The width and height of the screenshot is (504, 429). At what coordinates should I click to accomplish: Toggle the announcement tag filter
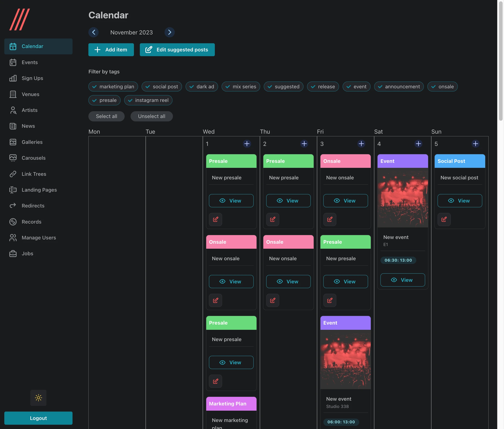(399, 87)
